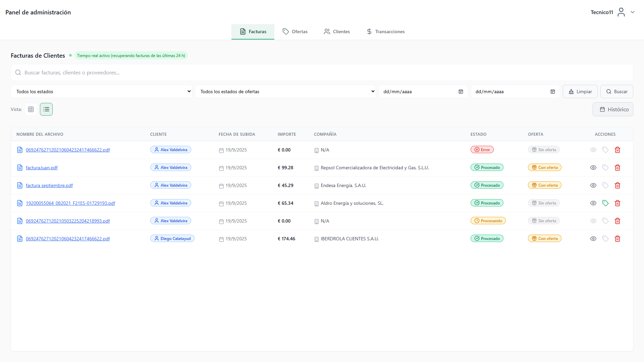Click the search magnifier icon in search bar
This screenshot has height=362, width=644.
[18, 72]
